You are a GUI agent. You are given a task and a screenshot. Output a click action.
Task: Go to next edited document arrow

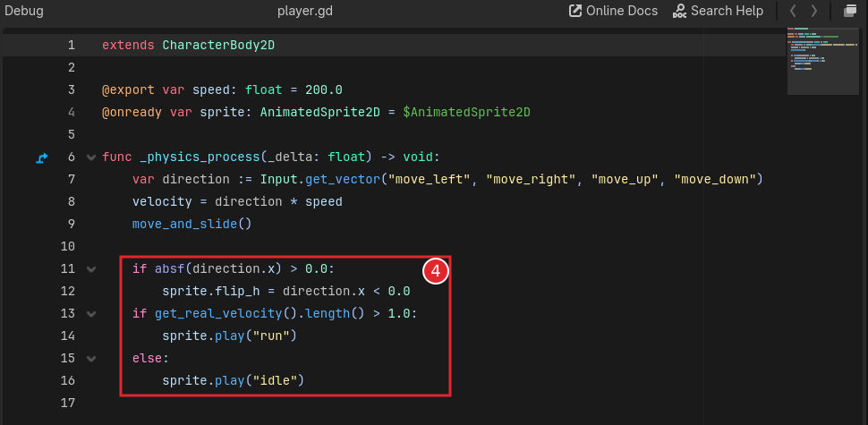pos(813,11)
